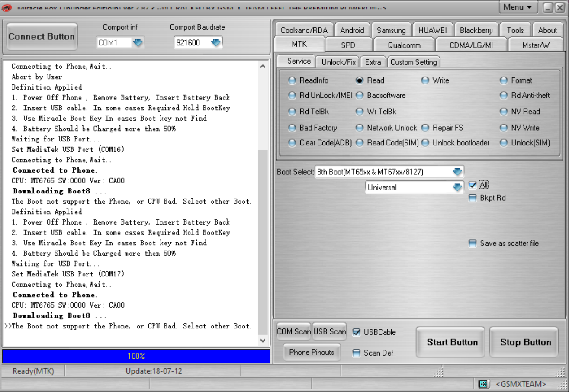
Task: Click the Start Button
Action: click(x=452, y=342)
